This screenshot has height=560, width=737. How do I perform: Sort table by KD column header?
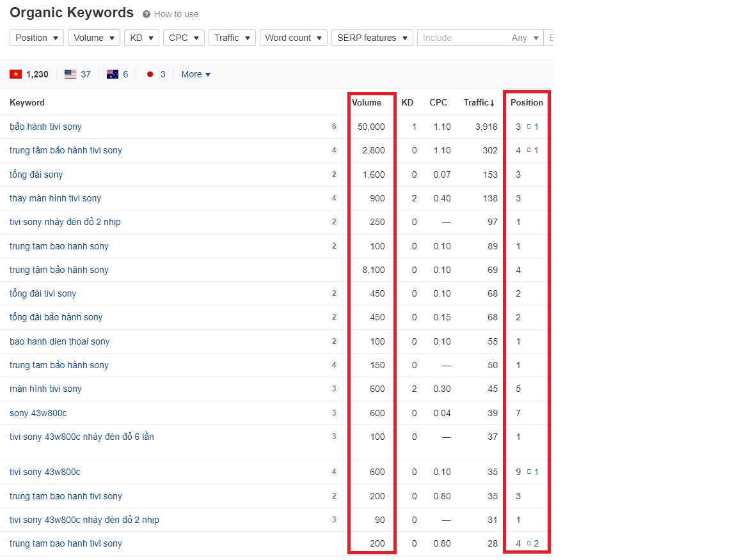pos(408,102)
